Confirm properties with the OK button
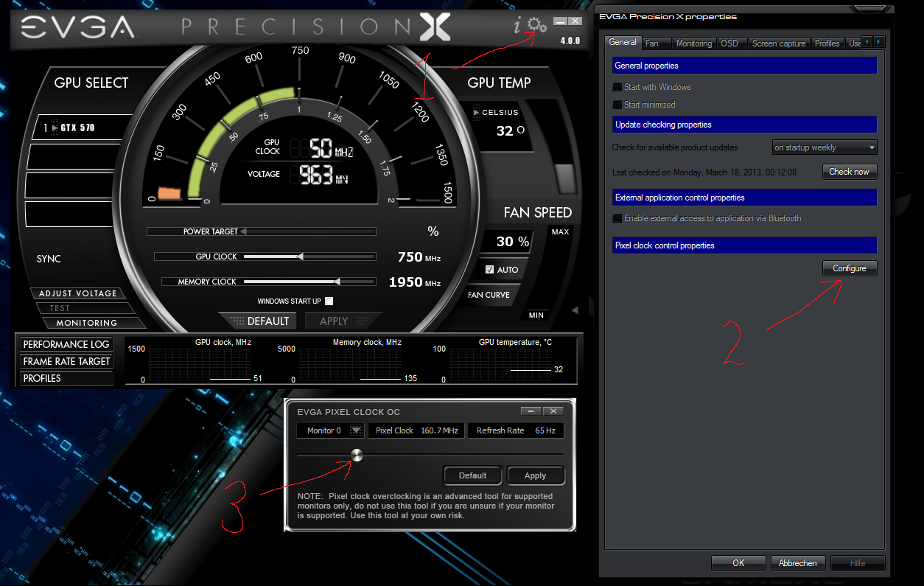Image resolution: width=924 pixels, height=586 pixels. pyautogui.click(x=738, y=563)
